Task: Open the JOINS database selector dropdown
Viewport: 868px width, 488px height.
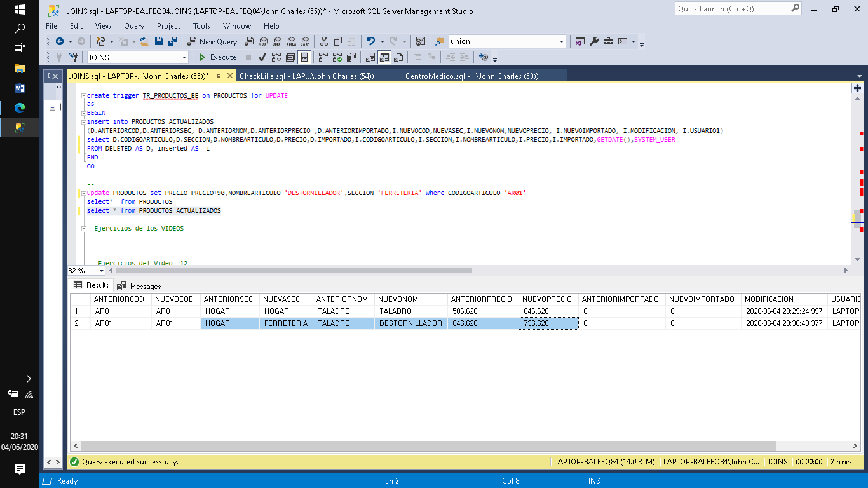Action: click(184, 57)
